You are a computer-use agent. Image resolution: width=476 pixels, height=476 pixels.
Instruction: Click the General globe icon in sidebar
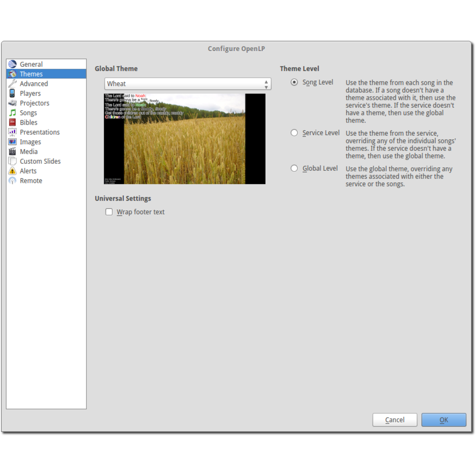coord(13,64)
